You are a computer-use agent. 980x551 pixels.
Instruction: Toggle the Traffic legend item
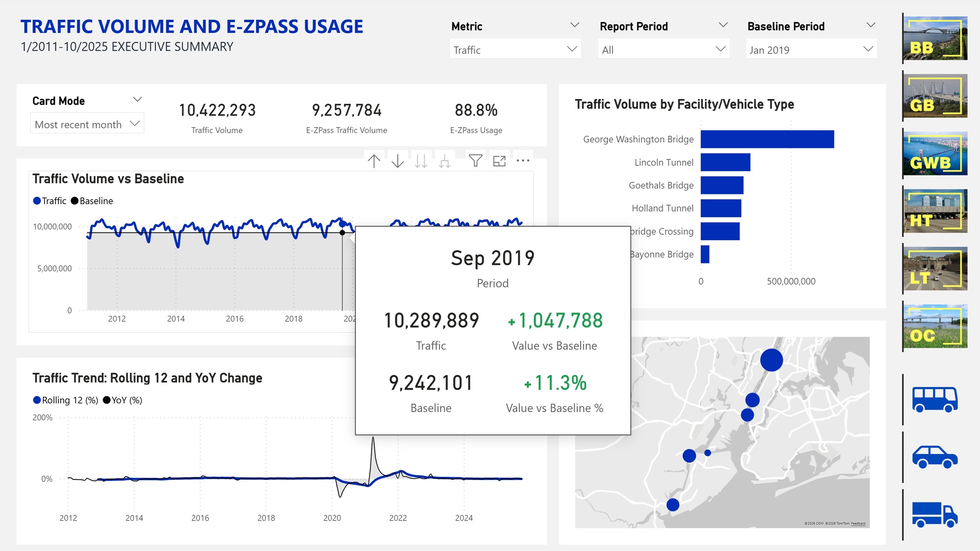pos(50,201)
